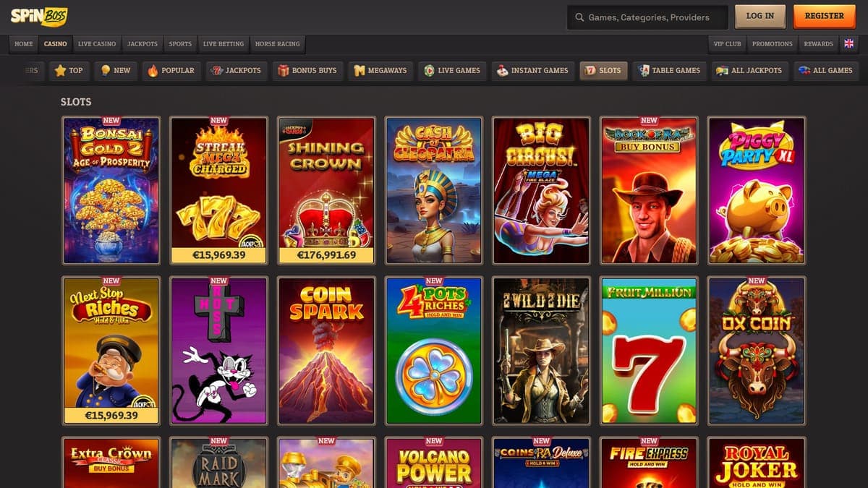This screenshot has width=868, height=488.
Task: Select the Casino tab
Action: pos(55,44)
